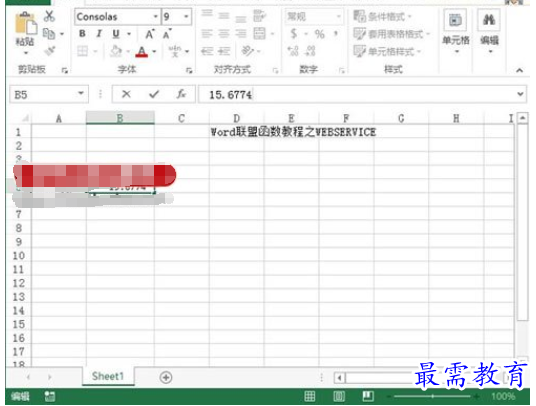Expand the formula bar
The height and width of the screenshot is (406, 536).
tap(520, 94)
